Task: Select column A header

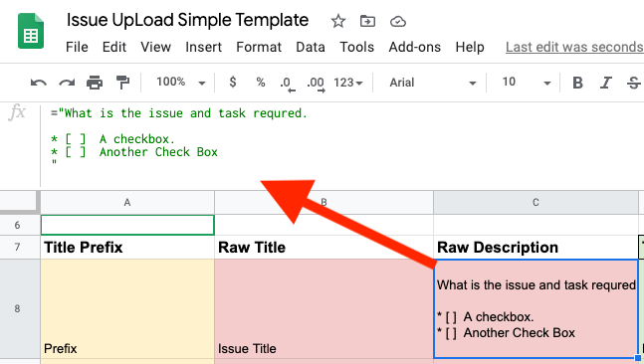Action: coord(127,202)
